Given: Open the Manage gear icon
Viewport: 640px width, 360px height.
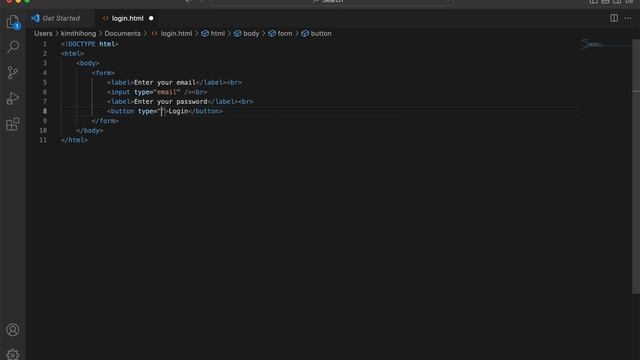Looking at the screenshot, I should click(x=13, y=354).
